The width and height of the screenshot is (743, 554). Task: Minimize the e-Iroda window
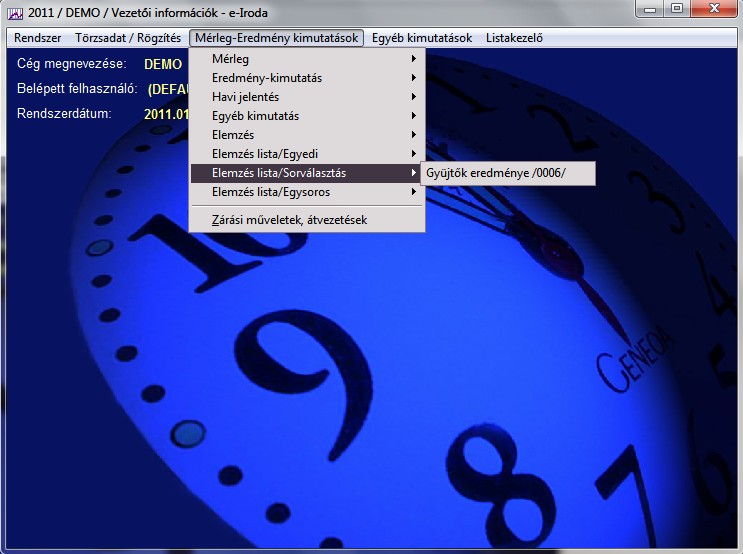[x=652, y=10]
